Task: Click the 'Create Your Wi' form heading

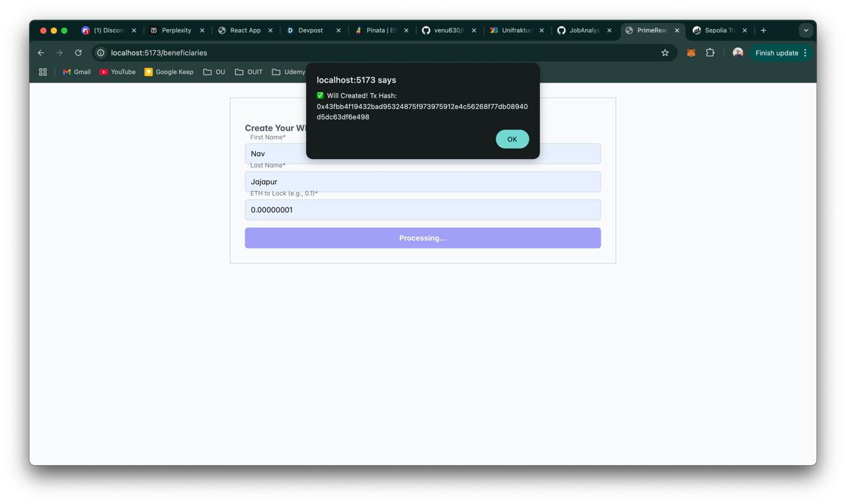Action: pos(276,128)
